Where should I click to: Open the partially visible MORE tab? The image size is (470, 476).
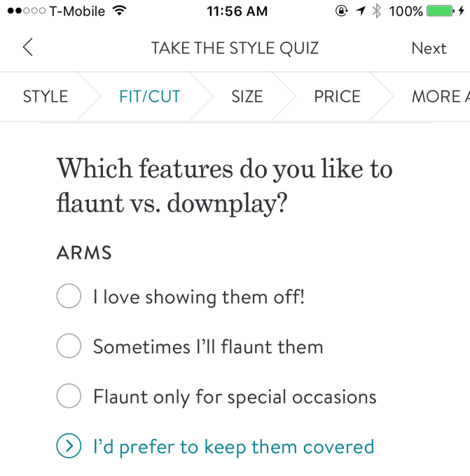[439, 97]
